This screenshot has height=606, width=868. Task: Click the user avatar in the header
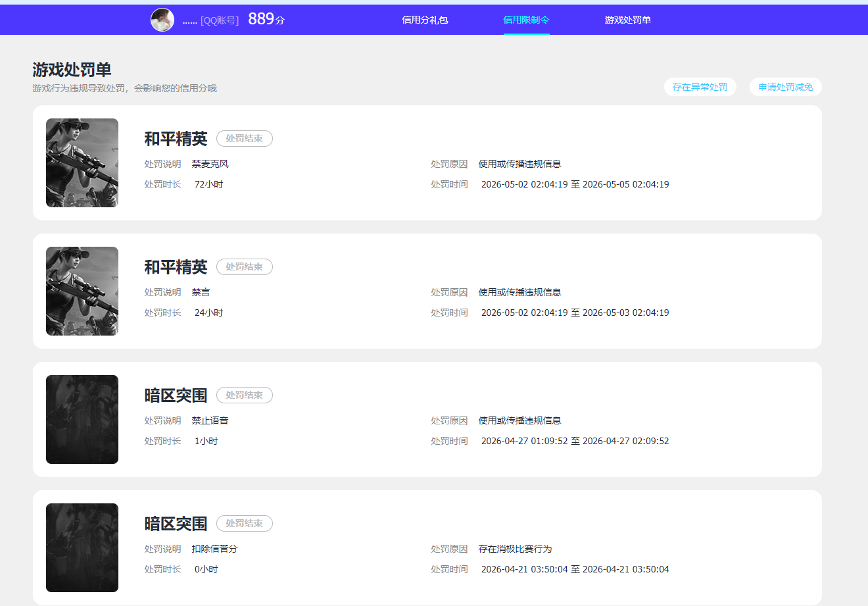[x=162, y=20]
